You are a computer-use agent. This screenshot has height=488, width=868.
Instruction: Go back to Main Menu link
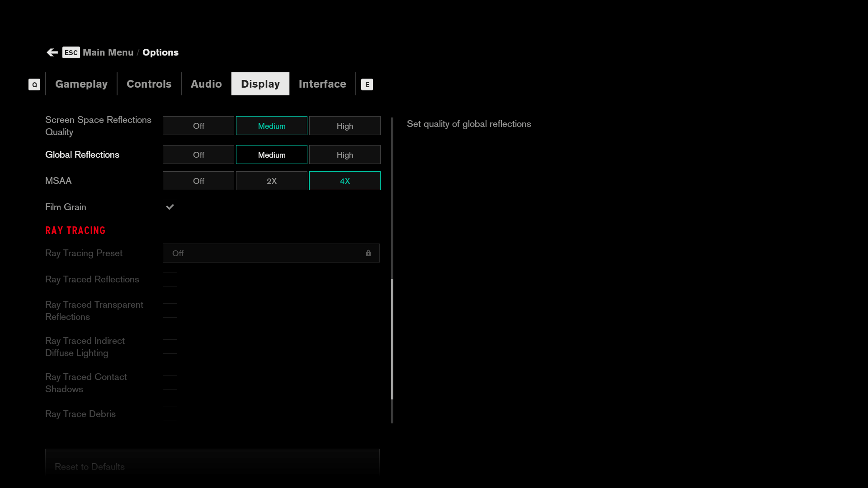click(x=108, y=52)
